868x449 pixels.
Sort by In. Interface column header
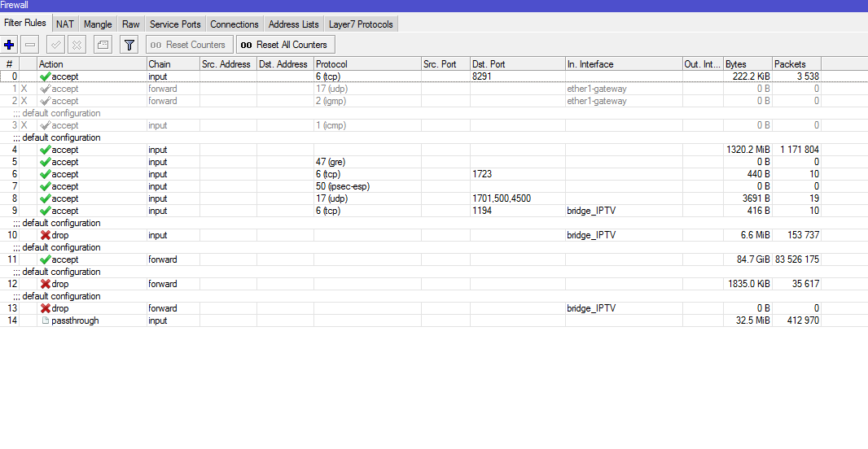coord(624,64)
